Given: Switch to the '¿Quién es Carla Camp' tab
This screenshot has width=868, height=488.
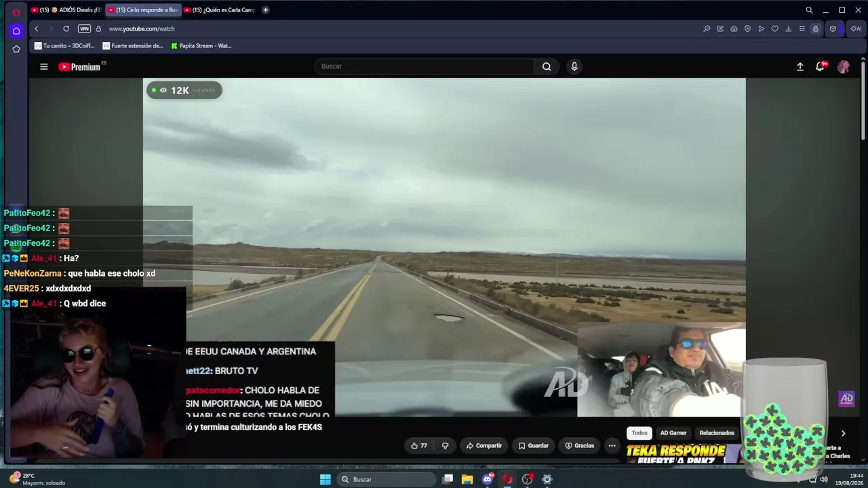Looking at the screenshot, I should click(219, 10).
